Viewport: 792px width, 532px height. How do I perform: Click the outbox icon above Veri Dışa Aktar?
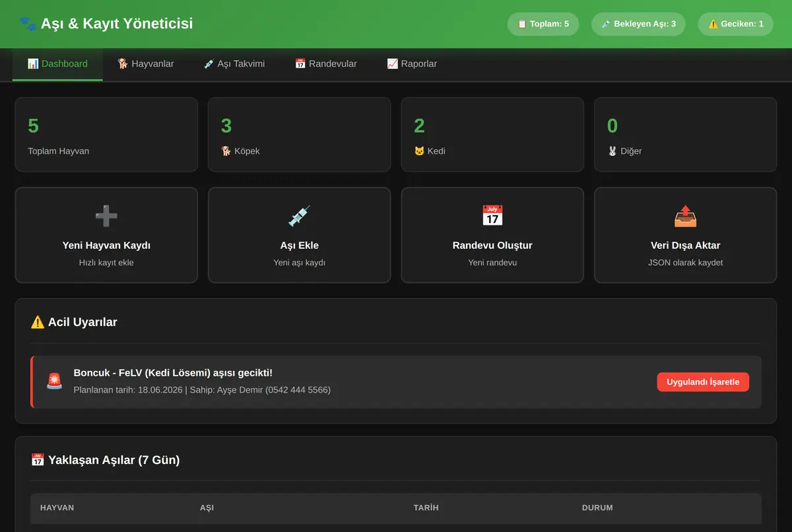[x=685, y=216]
